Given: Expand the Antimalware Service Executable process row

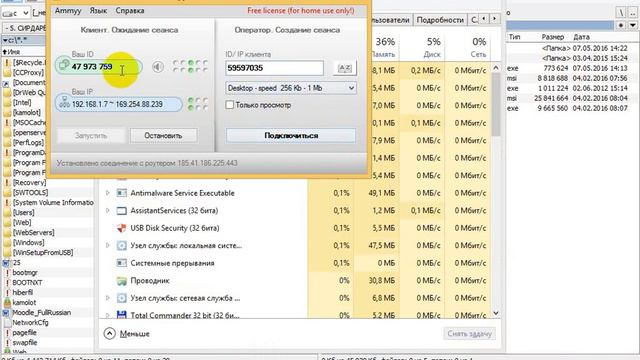Looking at the screenshot, I should [108, 193].
